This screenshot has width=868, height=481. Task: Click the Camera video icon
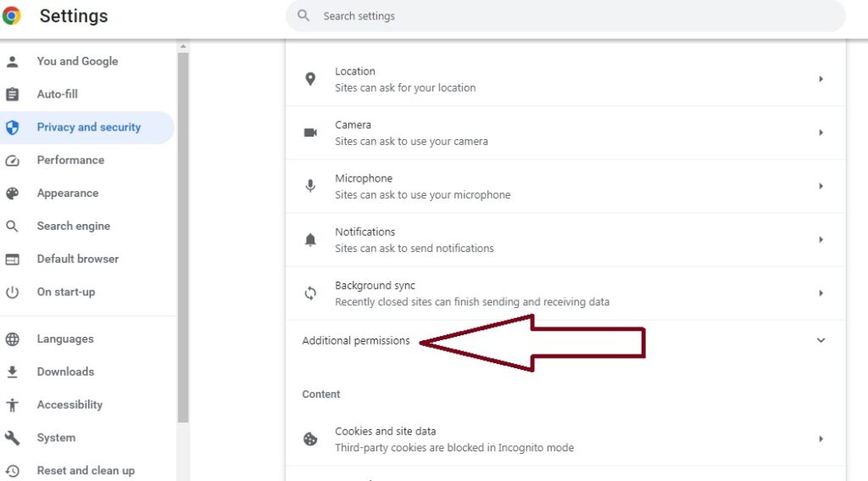click(x=310, y=132)
